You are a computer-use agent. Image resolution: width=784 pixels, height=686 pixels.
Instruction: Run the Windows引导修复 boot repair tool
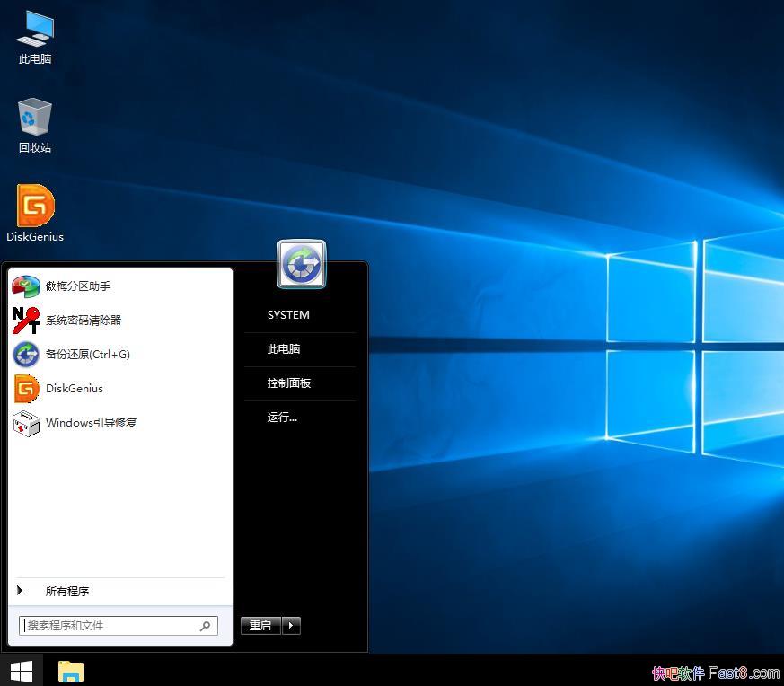point(91,422)
